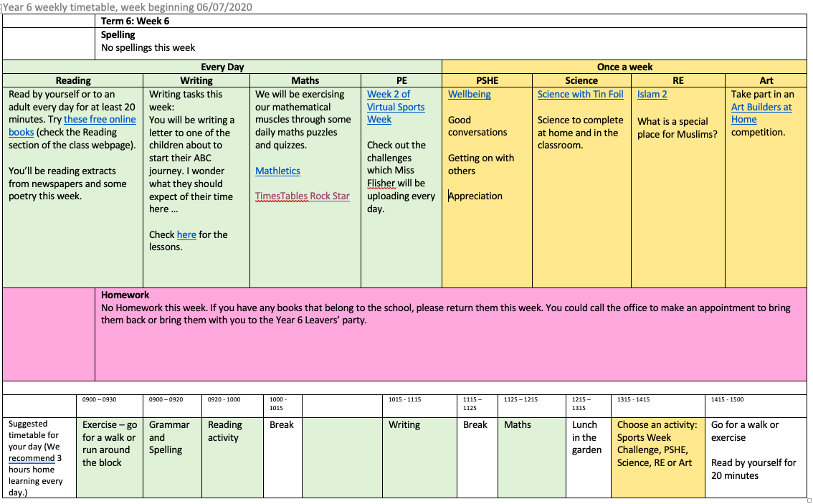This screenshot has height=504, width=813.
Task: Click the 'Every Day' green header cell
Action: click(222, 67)
